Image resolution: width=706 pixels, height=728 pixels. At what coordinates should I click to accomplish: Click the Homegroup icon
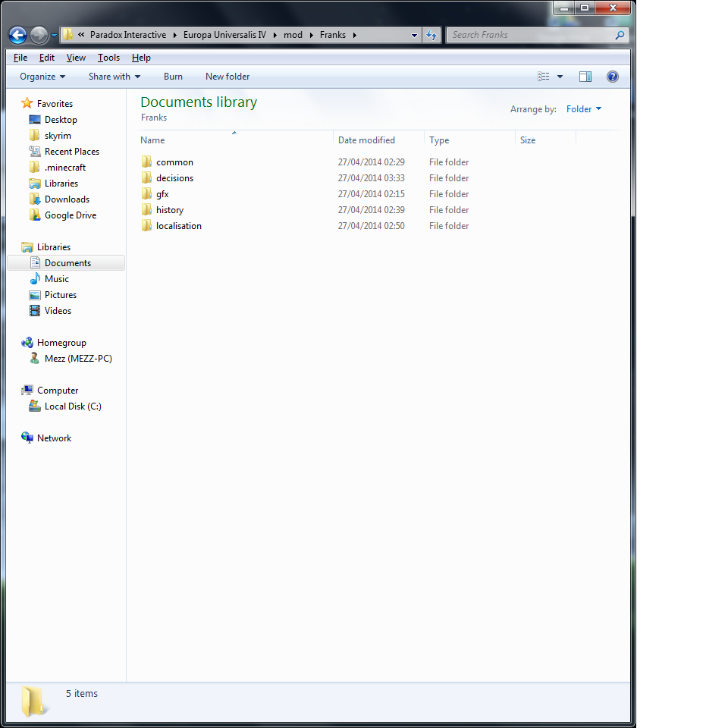coord(27,343)
